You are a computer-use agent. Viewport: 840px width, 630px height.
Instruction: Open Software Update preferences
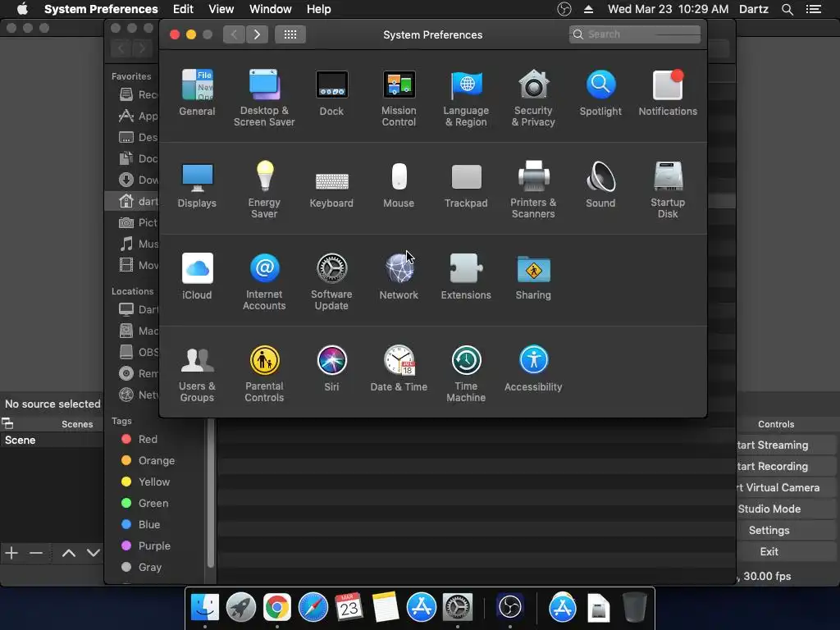coord(331,282)
